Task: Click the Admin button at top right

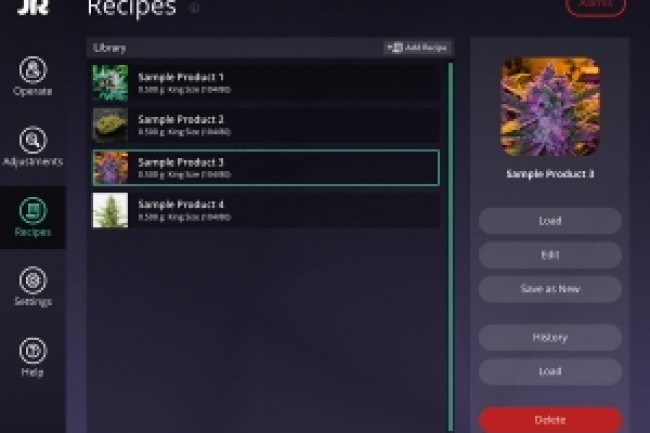Action: 595,5
